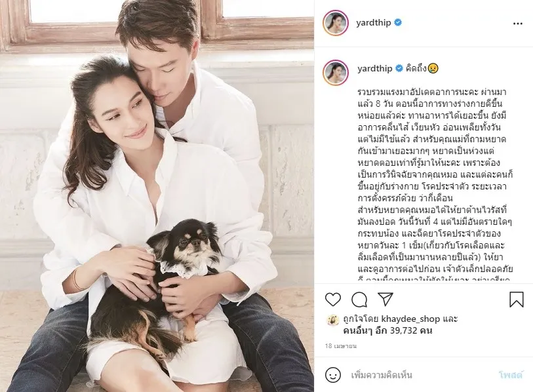Open yardthip profile picture in header

tap(336, 23)
